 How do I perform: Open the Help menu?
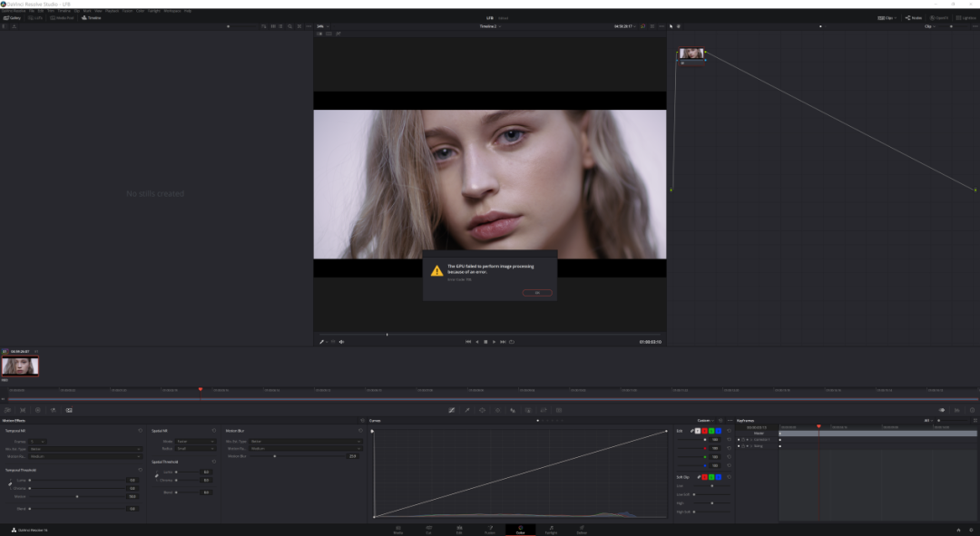click(188, 11)
